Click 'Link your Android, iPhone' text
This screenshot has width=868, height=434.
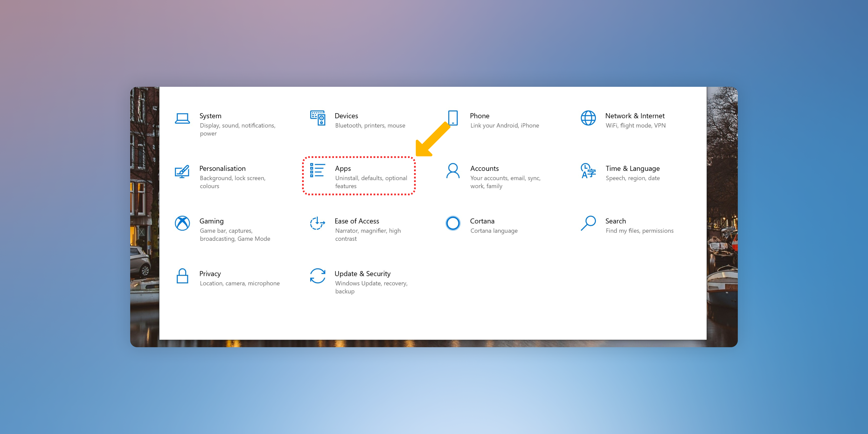[505, 126]
